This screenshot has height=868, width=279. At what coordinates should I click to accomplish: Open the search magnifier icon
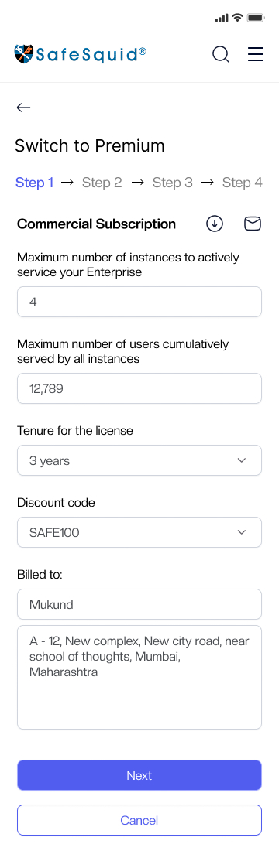click(221, 54)
